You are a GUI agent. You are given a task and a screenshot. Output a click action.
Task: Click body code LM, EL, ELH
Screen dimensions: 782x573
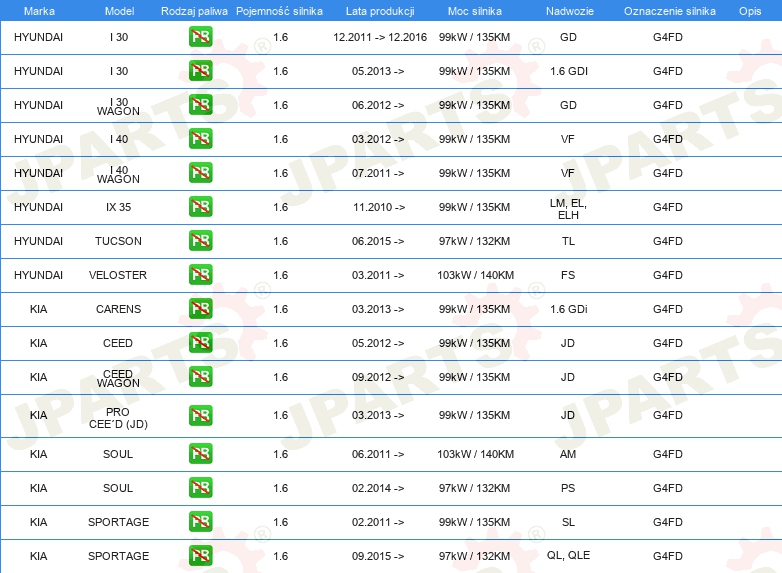(568, 209)
